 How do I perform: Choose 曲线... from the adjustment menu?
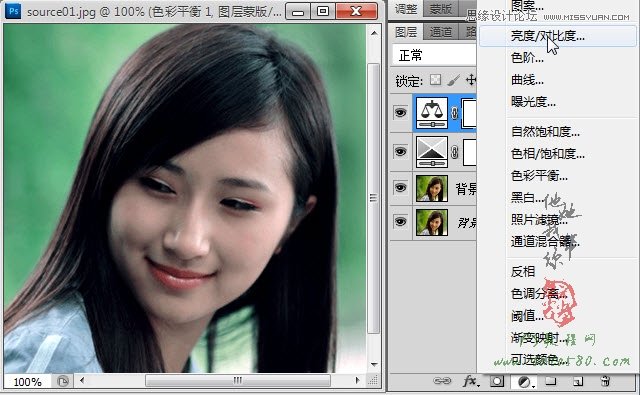(x=527, y=80)
